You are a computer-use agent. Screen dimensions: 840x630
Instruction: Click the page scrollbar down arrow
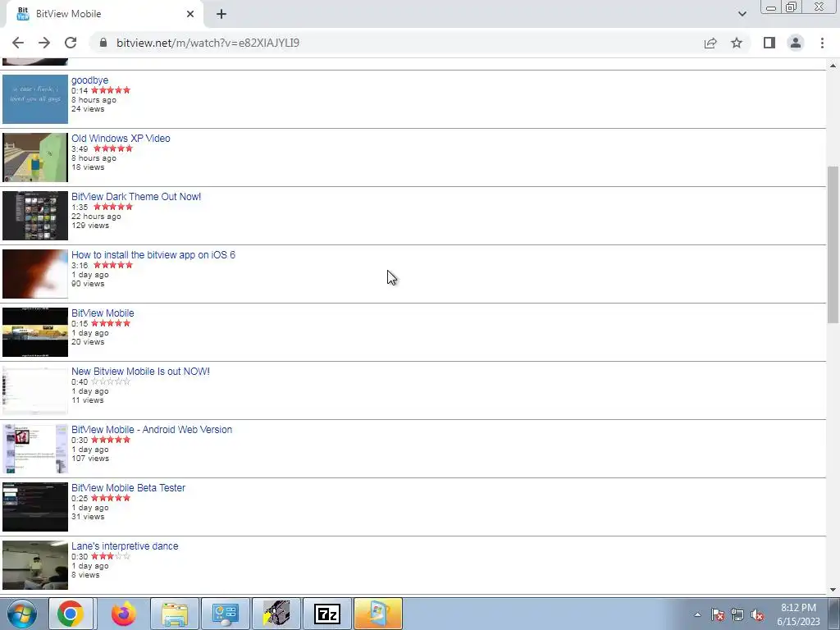[x=833, y=590]
